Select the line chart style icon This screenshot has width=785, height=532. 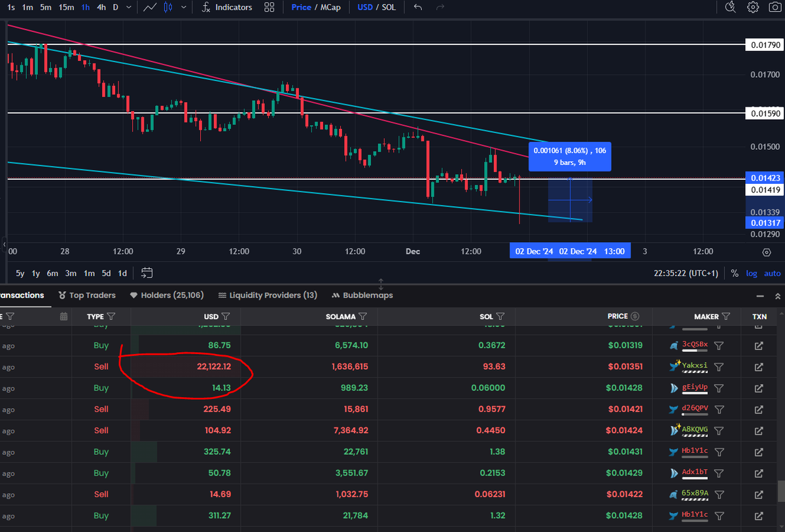tap(150, 7)
